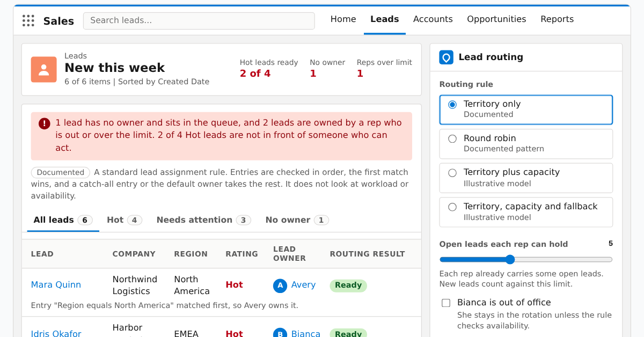Click the Lead column header
Image resolution: width=644 pixels, height=337 pixels.
(x=42, y=254)
